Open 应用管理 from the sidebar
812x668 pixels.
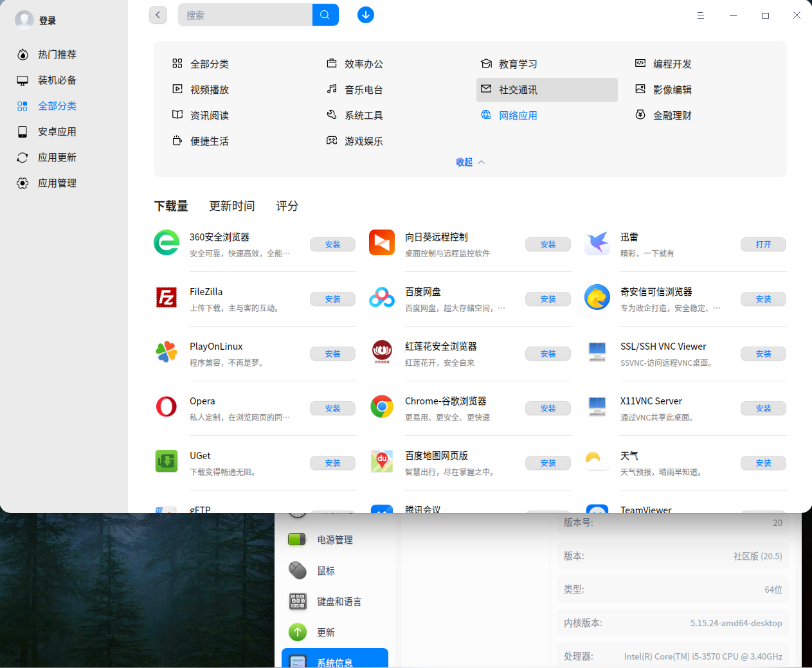coord(57,183)
